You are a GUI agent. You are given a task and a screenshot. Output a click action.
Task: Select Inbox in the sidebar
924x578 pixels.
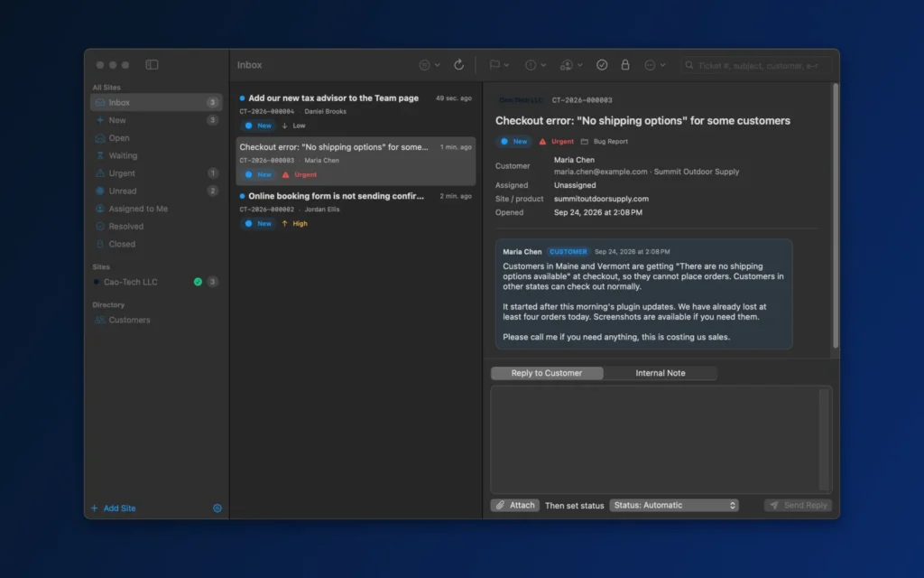pos(156,103)
